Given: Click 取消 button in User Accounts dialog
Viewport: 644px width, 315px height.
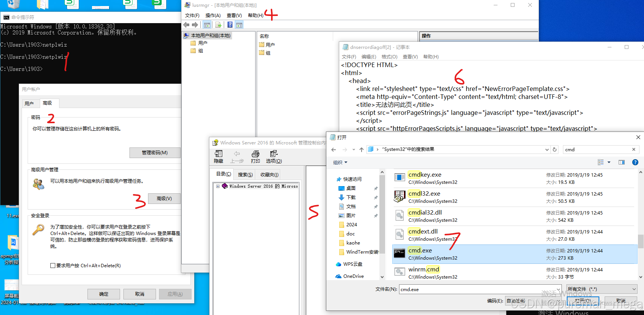Looking at the screenshot, I should pos(140,294).
